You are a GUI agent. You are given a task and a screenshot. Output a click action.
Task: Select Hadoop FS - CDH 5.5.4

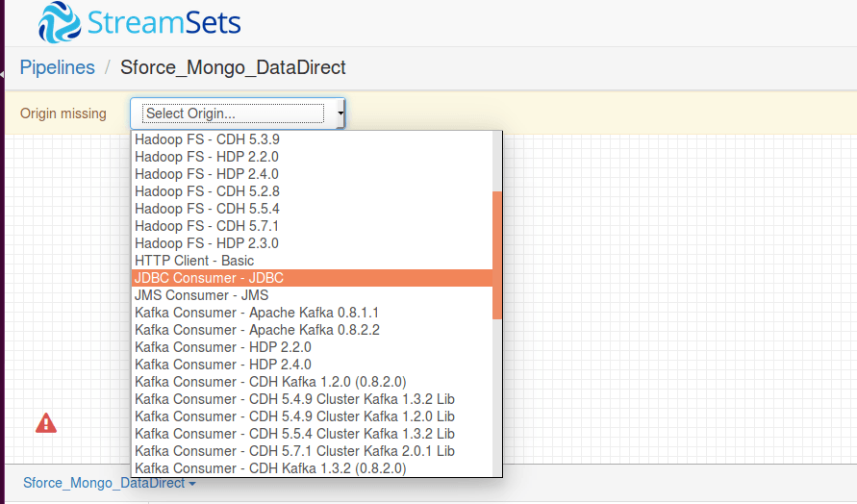click(x=207, y=209)
